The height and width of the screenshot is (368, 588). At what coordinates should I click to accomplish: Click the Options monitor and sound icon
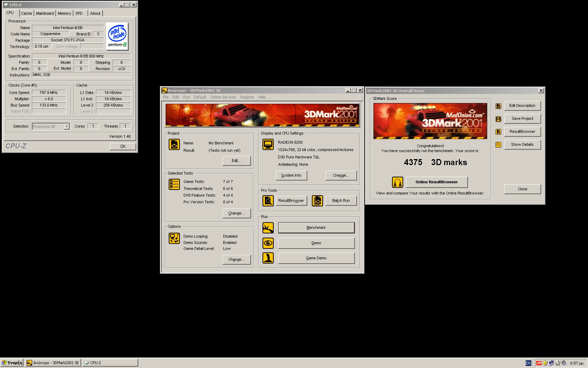click(174, 238)
